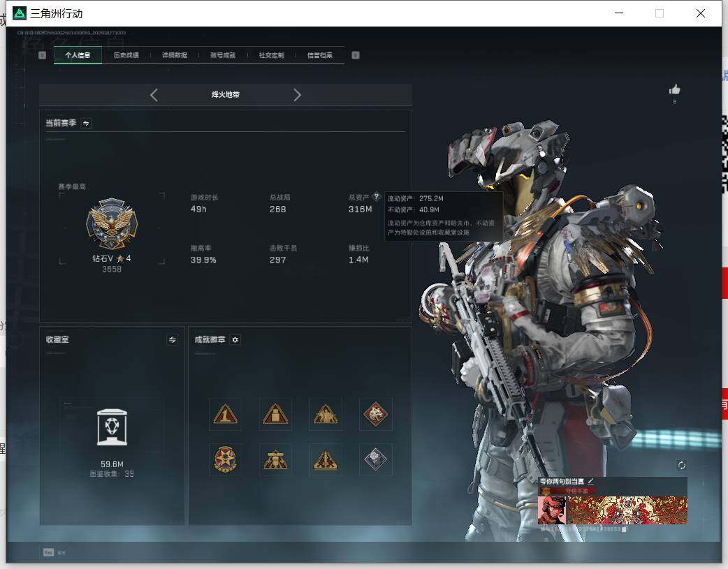
Task: Click the 游戏时长 49h value
Action: point(198,209)
